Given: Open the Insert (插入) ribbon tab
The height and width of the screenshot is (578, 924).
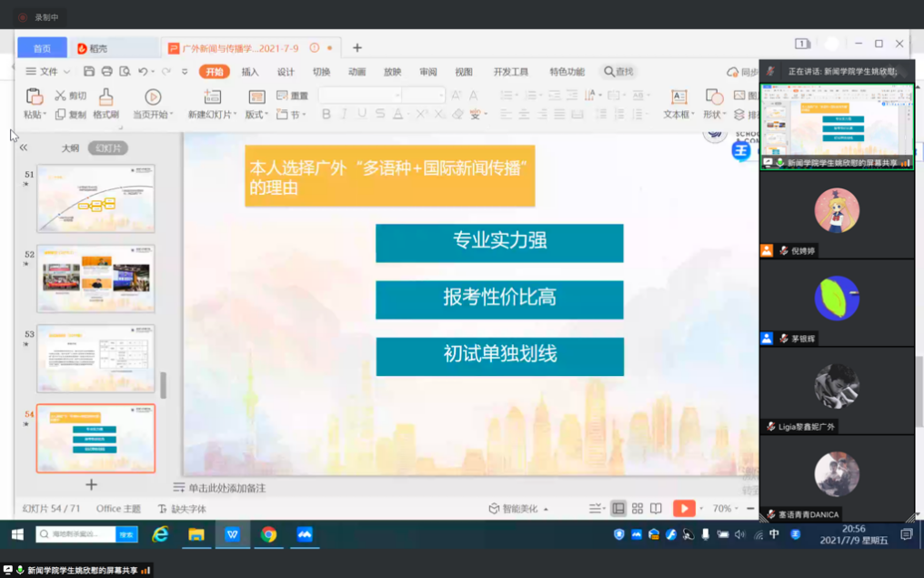Looking at the screenshot, I should (x=250, y=72).
